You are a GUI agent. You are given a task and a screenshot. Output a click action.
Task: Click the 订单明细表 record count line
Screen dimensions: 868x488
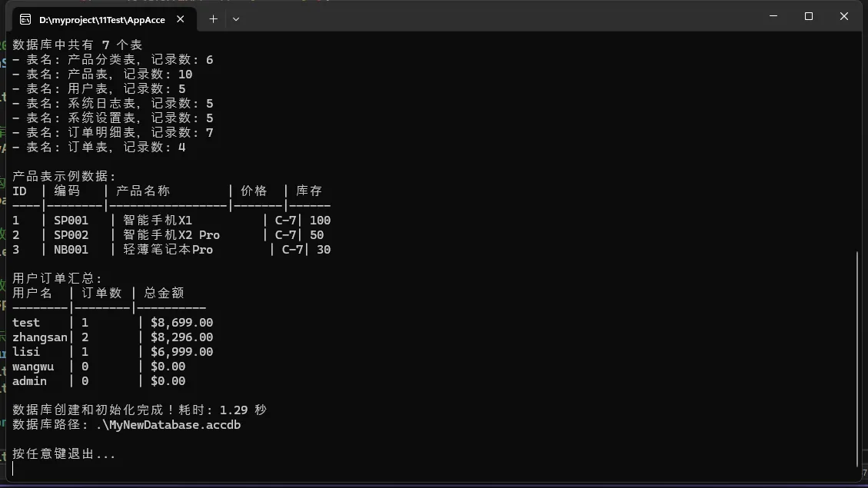coord(112,133)
